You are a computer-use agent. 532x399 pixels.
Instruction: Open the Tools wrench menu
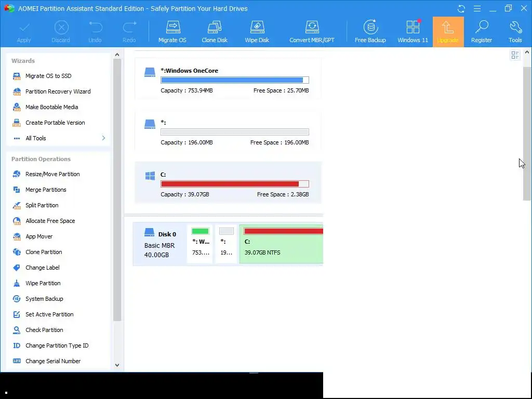(x=515, y=32)
